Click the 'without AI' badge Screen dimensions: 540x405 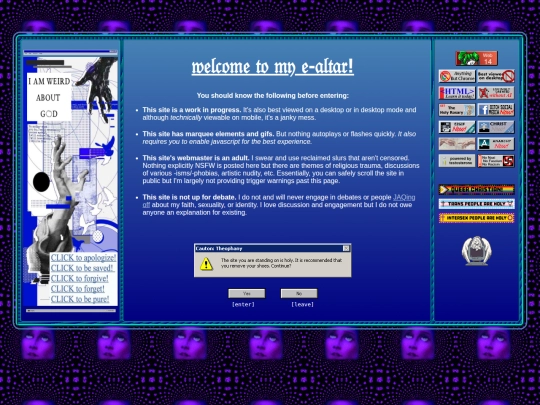(496, 93)
